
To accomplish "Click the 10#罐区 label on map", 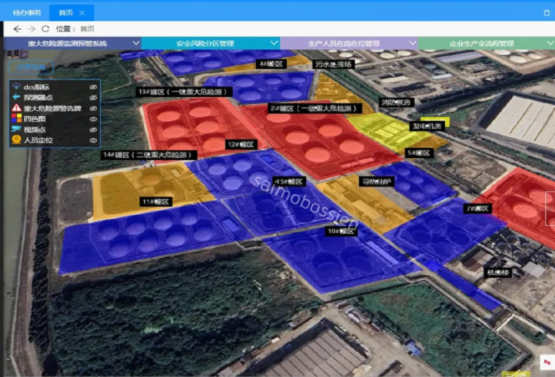I will (x=342, y=231).
